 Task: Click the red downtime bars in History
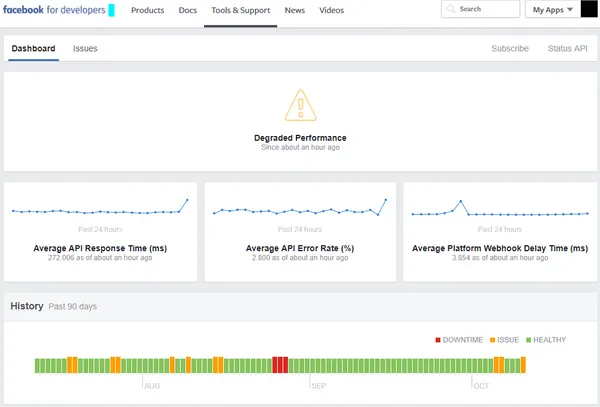[x=280, y=365]
